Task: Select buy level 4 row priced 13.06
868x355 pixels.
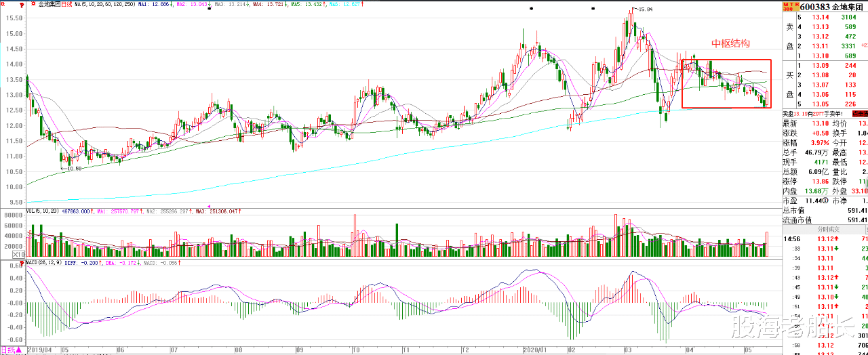Action: pyautogui.click(x=831, y=94)
